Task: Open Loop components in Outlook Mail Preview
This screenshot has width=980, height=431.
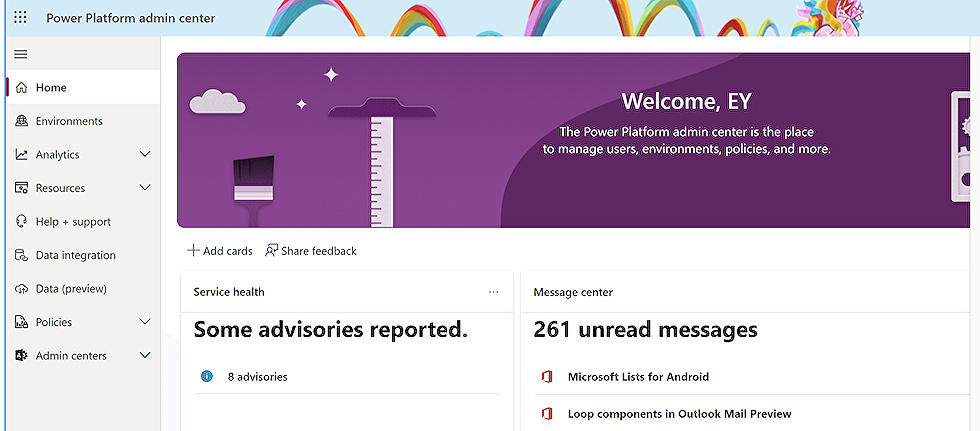Action: tap(679, 414)
